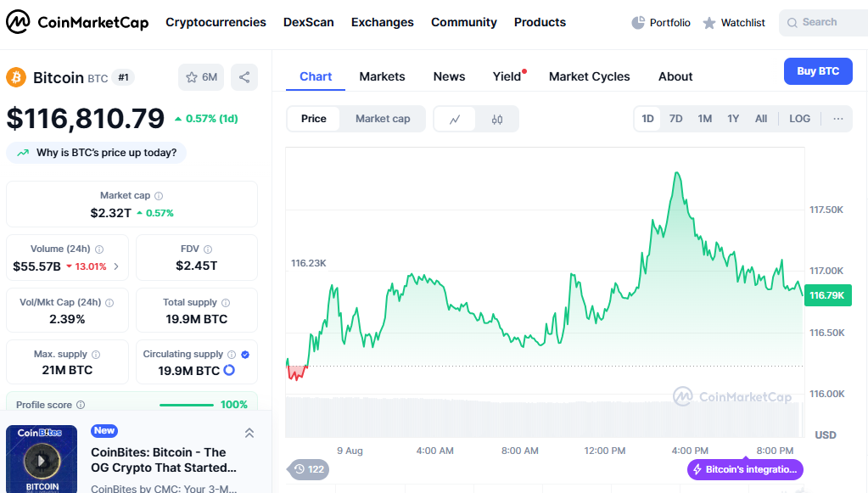Open the Products menu
Image resolution: width=868 pixels, height=493 pixels.
tap(540, 23)
